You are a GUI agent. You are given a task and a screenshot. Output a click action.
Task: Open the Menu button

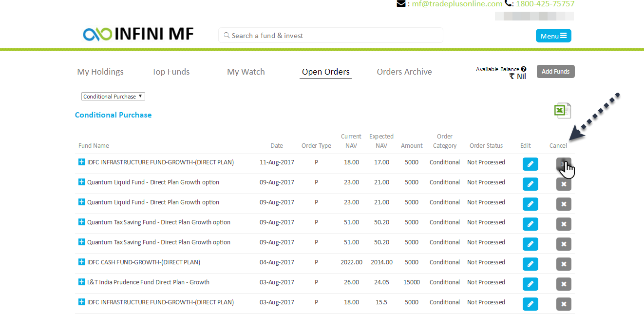(553, 36)
